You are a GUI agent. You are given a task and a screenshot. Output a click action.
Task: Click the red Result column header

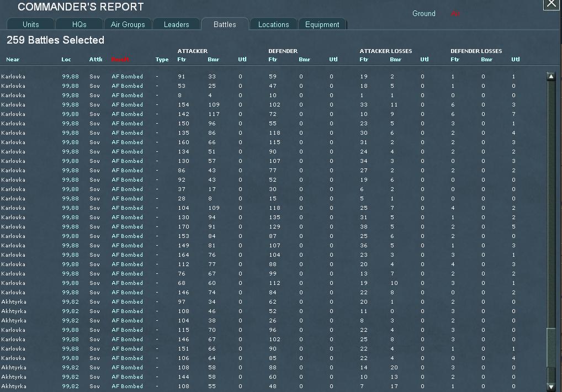120,60
